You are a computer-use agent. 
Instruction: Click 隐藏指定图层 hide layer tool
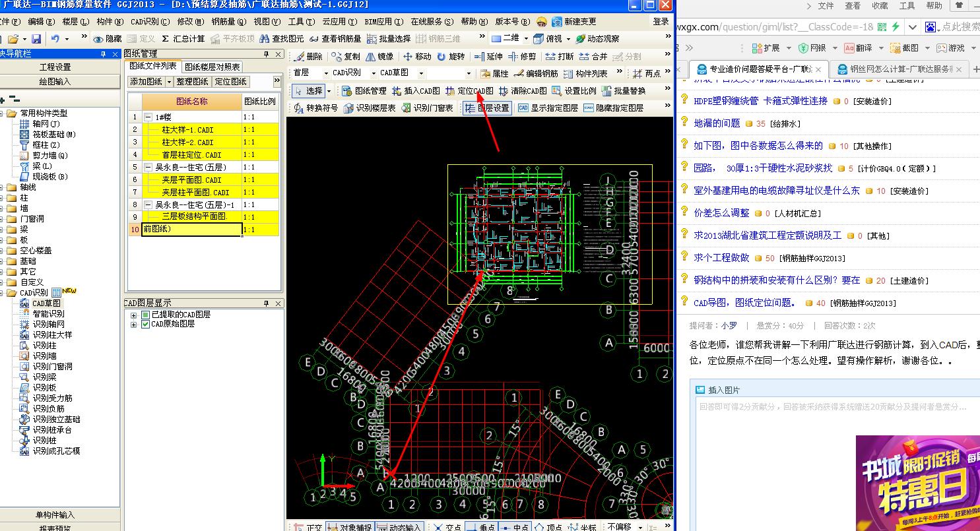(613, 108)
